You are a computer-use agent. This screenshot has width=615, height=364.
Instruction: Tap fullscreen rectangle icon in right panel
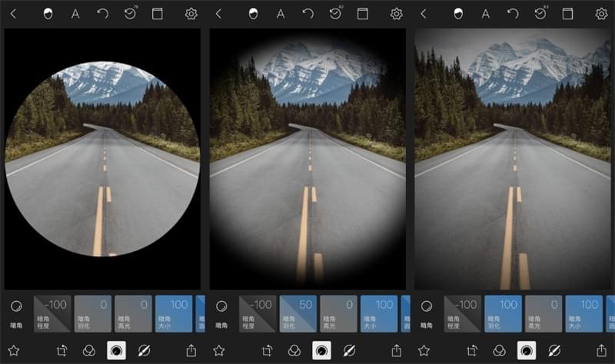click(567, 14)
